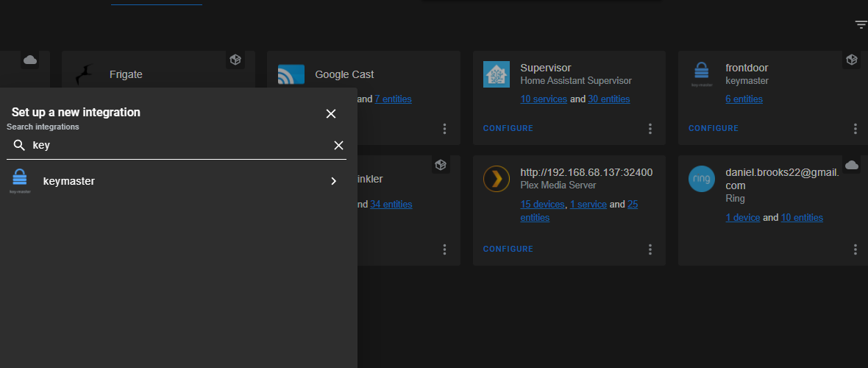The height and width of the screenshot is (368, 868).
Task: Open sprinkler card three-dot menu
Action: 444,250
